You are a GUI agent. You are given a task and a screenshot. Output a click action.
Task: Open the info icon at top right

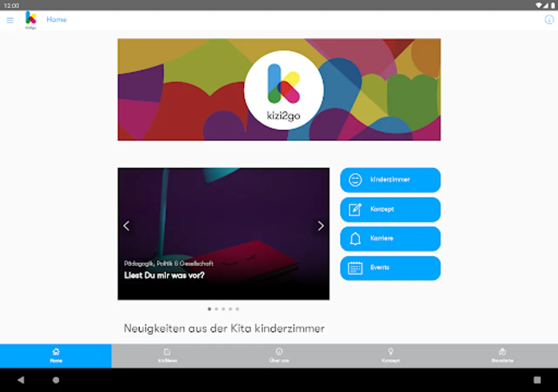549,20
